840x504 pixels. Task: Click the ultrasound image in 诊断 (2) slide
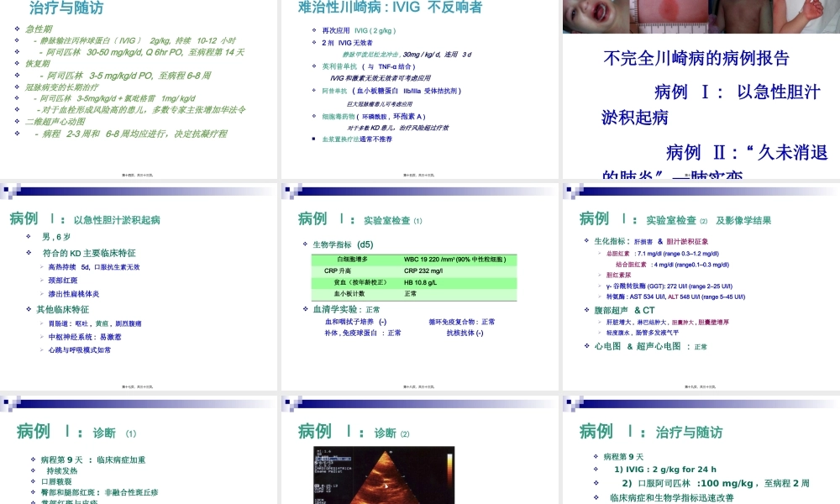383,475
